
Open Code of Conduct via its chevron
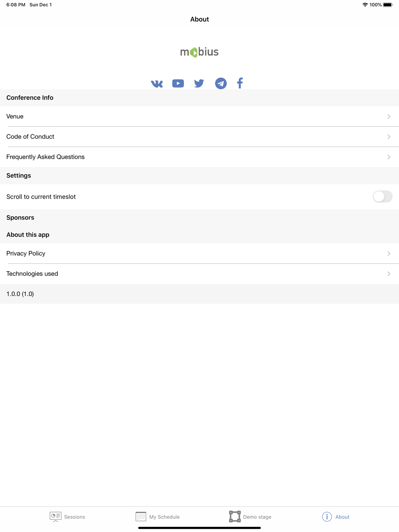pyautogui.click(x=389, y=137)
